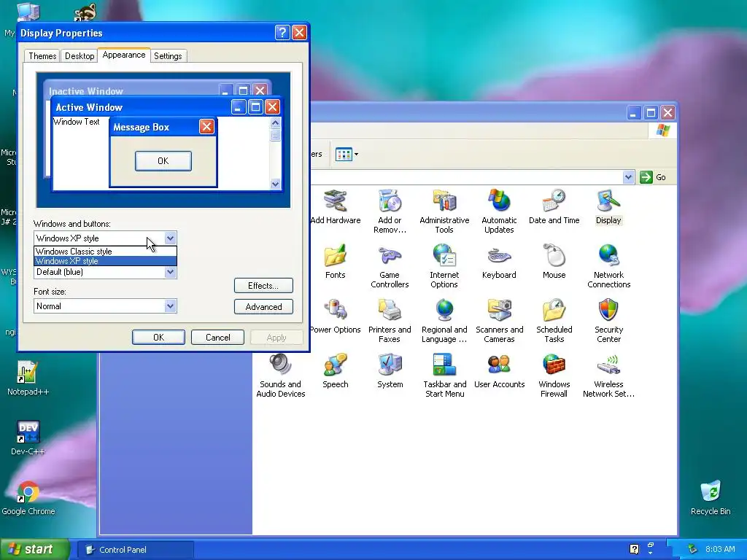Open the Font size Normal dropdown
This screenshot has width=747, height=560.
[105, 306]
